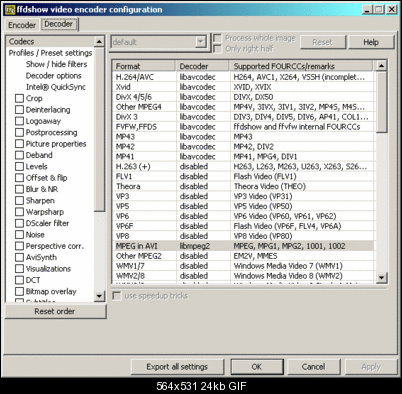Toggle Only right half checkbox
The width and height of the screenshot is (402, 394).
tap(217, 49)
